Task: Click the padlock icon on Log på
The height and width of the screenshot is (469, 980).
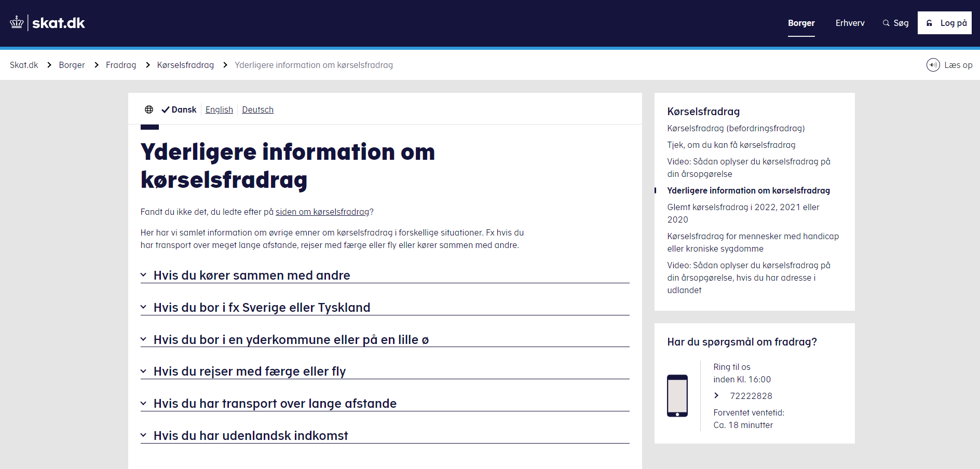Action: [x=929, y=23]
